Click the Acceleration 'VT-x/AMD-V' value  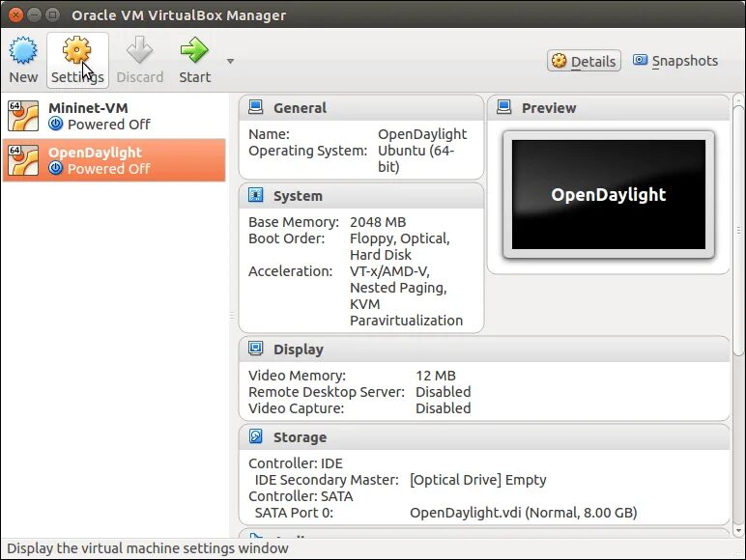click(389, 271)
